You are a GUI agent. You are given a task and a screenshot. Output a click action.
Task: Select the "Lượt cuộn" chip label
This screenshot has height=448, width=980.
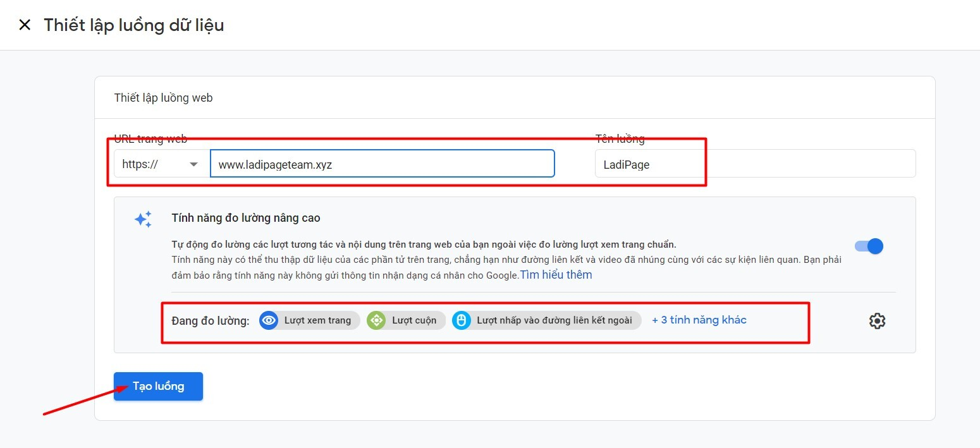[414, 320]
